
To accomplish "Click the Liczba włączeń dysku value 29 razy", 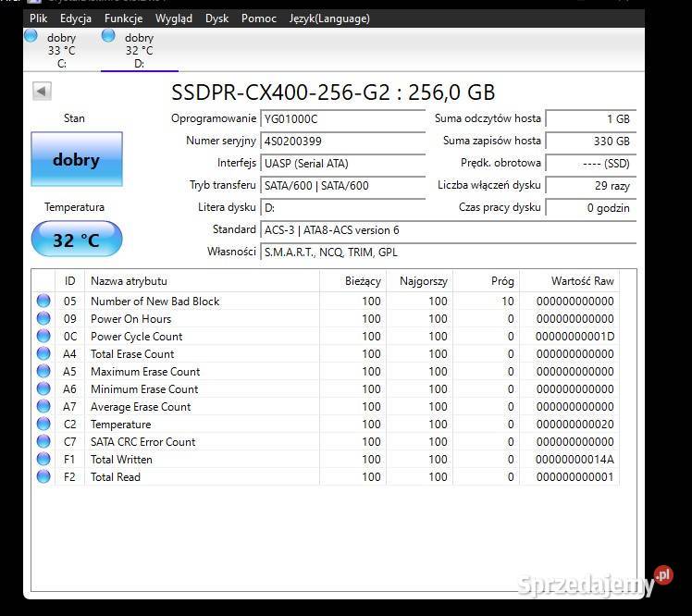I will pos(590,185).
